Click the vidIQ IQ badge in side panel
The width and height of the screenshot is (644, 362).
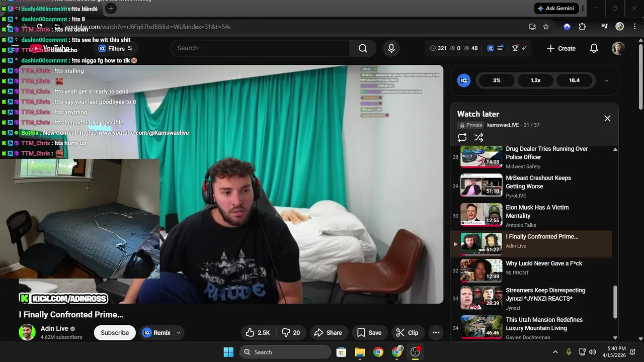(463, 80)
